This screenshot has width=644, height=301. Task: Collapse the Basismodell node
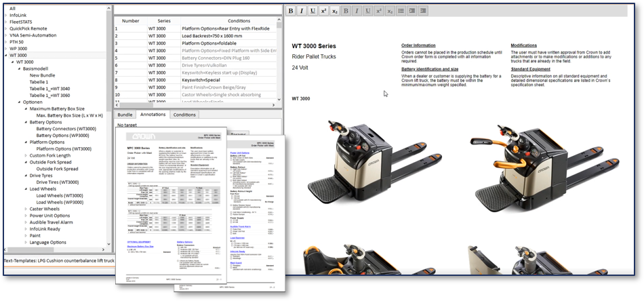pyautogui.click(x=19, y=68)
